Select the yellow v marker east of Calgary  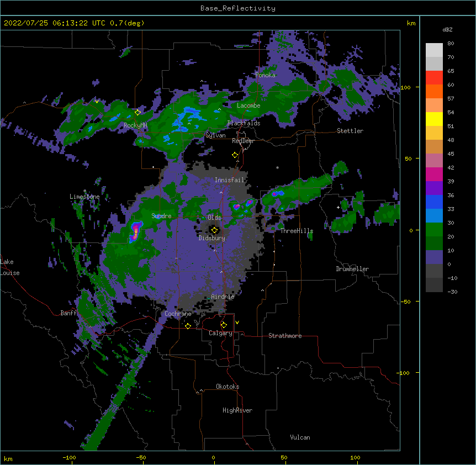(237, 323)
